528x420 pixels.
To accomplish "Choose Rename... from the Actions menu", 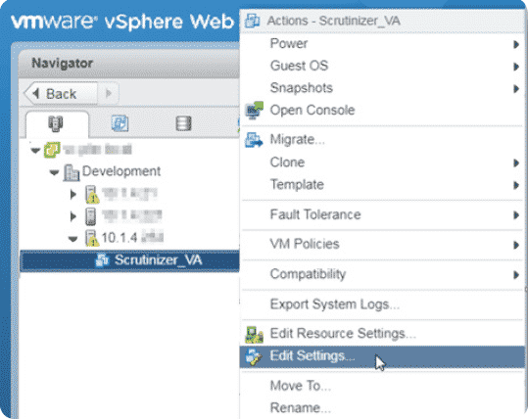I will [x=382, y=408].
